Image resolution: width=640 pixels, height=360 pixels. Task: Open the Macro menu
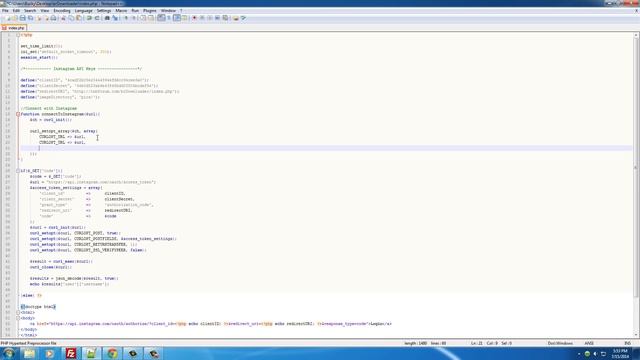(121, 11)
